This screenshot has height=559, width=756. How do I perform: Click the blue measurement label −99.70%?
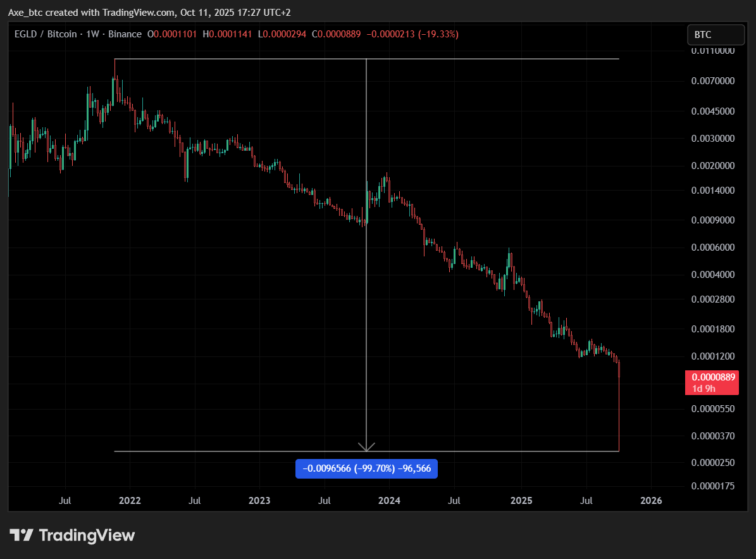coord(366,469)
